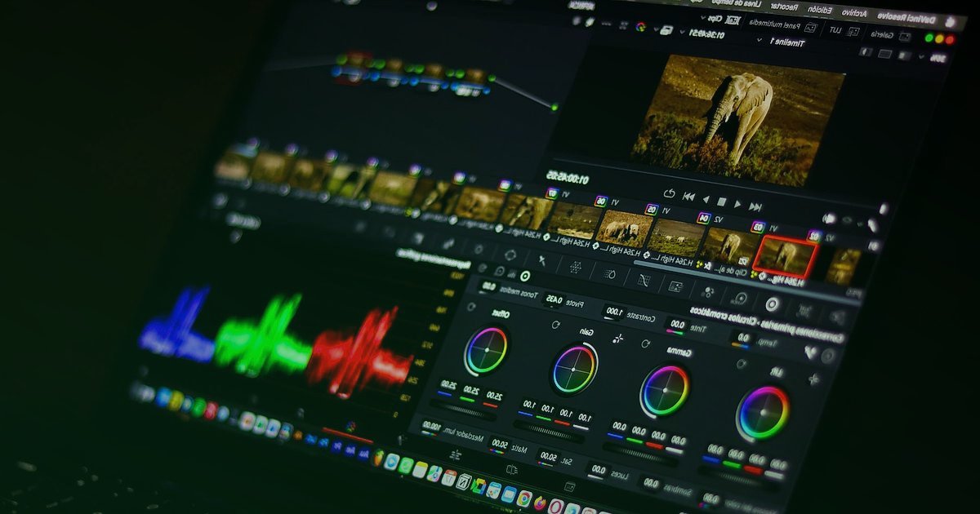The image size is (980, 514).
Task: Click the Temp. value field
Action: point(744,337)
